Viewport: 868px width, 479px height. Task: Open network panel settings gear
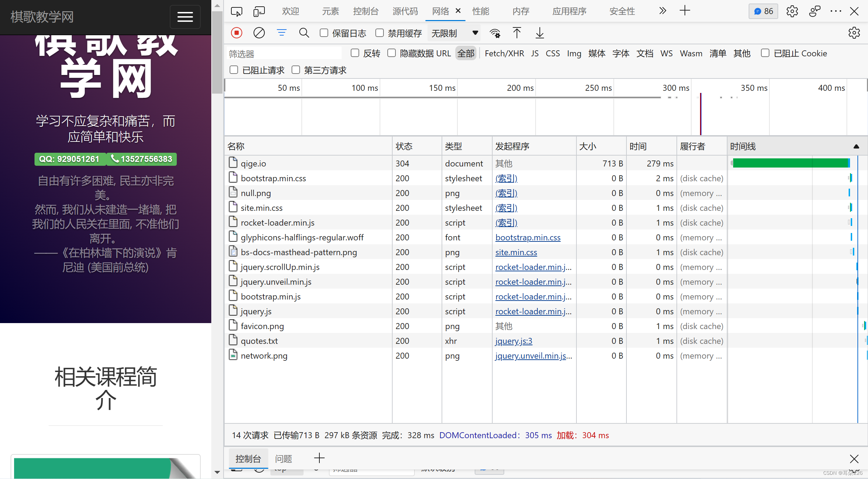pyautogui.click(x=854, y=33)
